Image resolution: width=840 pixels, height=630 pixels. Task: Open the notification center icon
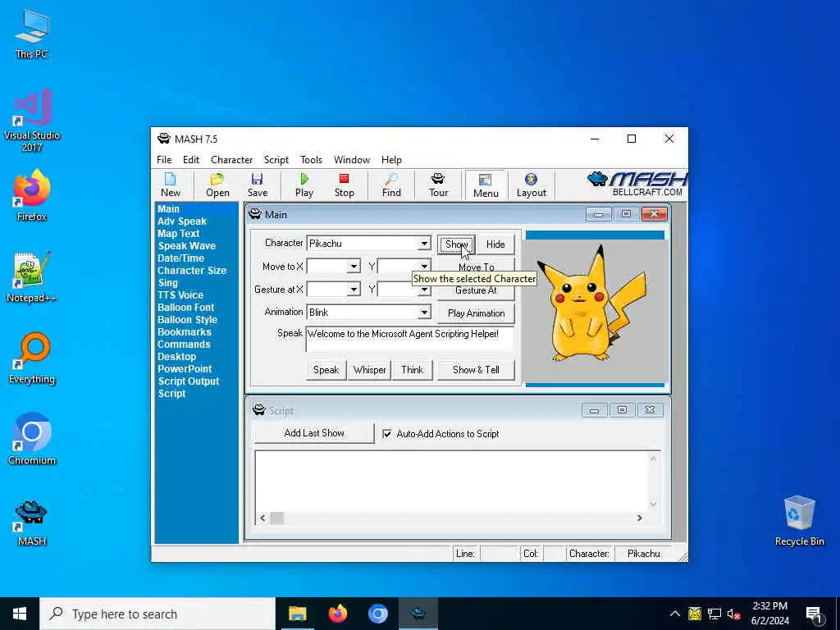pyautogui.click(x=815, y=614)
